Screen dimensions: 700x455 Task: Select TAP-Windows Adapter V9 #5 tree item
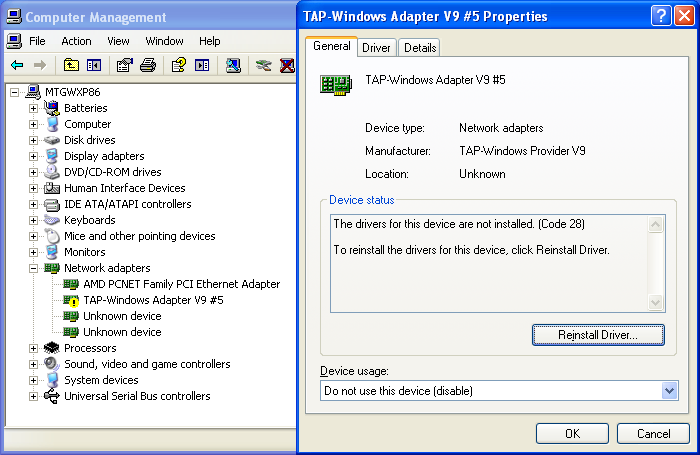coord(153,300)
